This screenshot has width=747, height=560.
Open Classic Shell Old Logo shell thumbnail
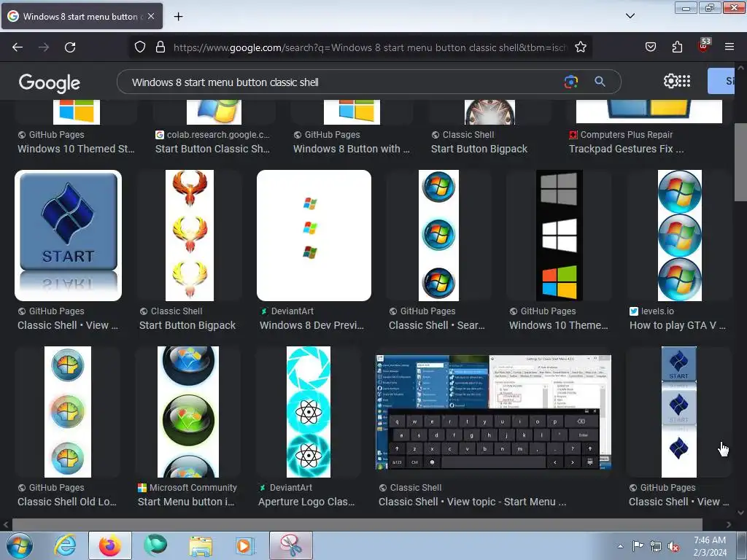(68, 412)
